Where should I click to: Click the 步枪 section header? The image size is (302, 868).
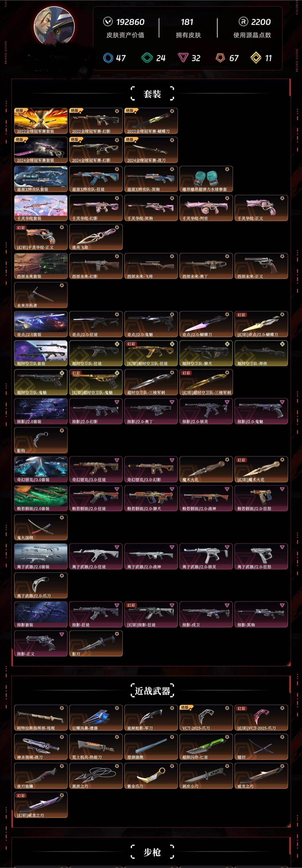coord(152,852)
